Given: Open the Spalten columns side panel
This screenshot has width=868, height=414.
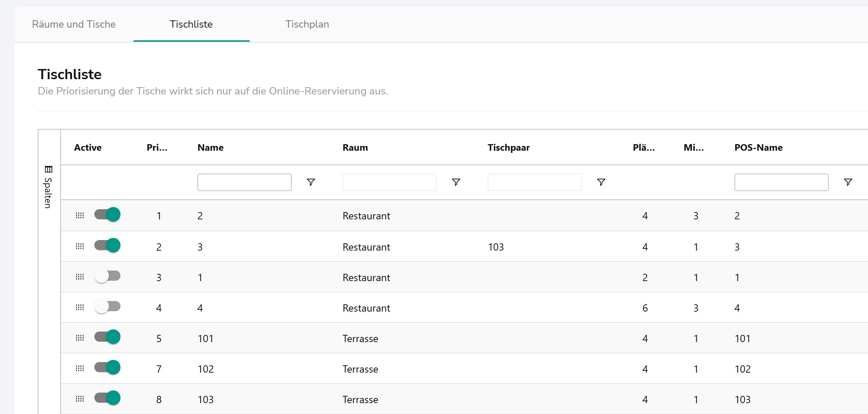Looking at the screenshot, I should pyautogui.click(x=48, y=187).
